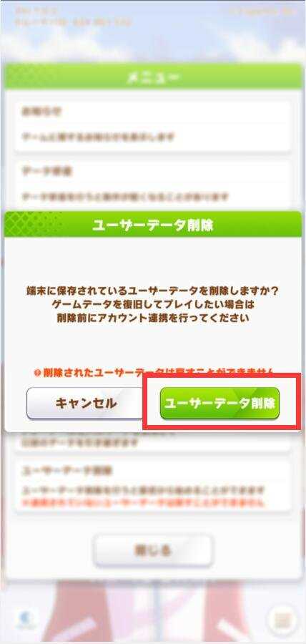Click the green メニュー header bar
Viewport: 306px width, 644px height.
click(152, 77)
